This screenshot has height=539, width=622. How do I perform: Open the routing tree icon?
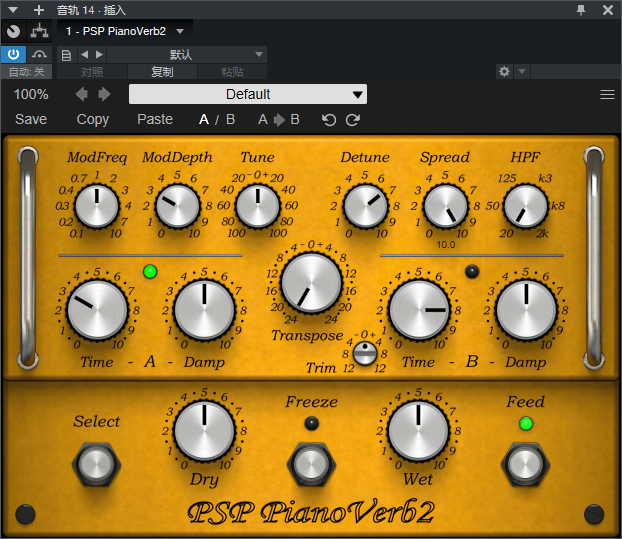click(x=39, y=31)
